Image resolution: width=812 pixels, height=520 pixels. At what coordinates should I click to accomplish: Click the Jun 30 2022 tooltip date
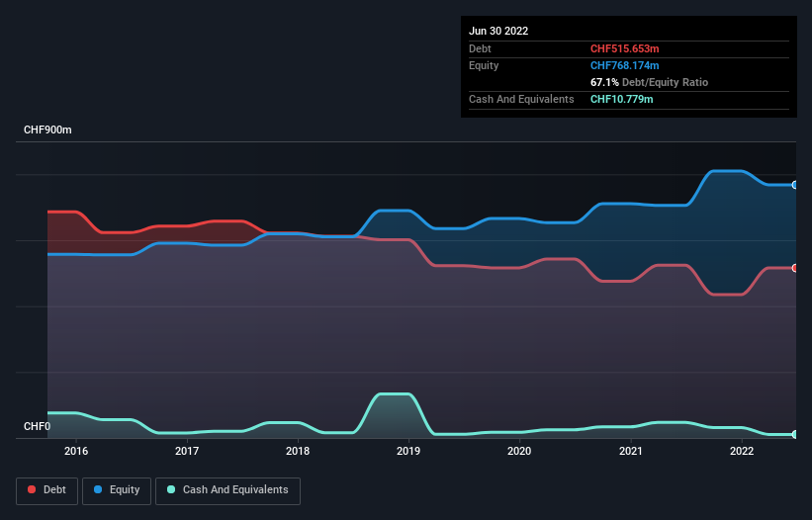pyautogui.click(x=498, y=31)
